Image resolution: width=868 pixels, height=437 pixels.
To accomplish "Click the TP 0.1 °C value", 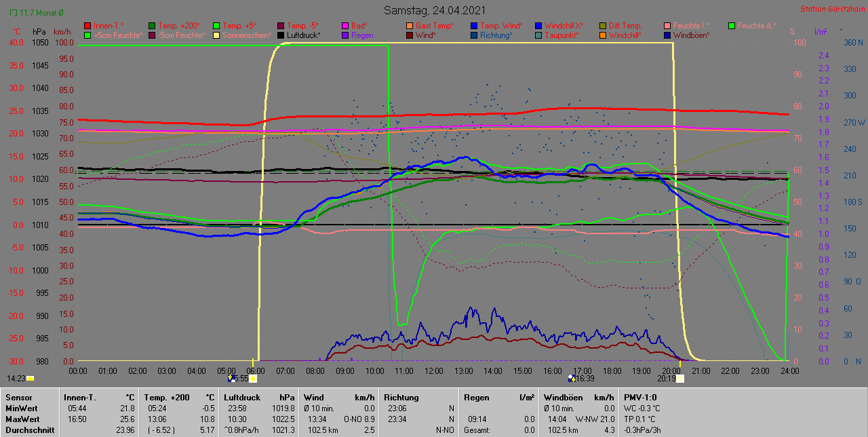I will 641,419.
